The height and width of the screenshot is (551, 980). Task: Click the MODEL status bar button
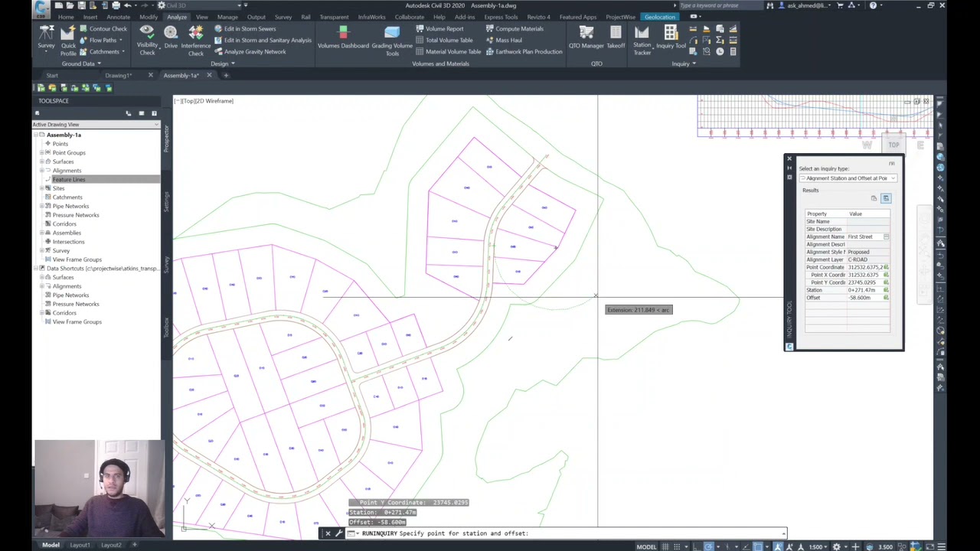646,546
